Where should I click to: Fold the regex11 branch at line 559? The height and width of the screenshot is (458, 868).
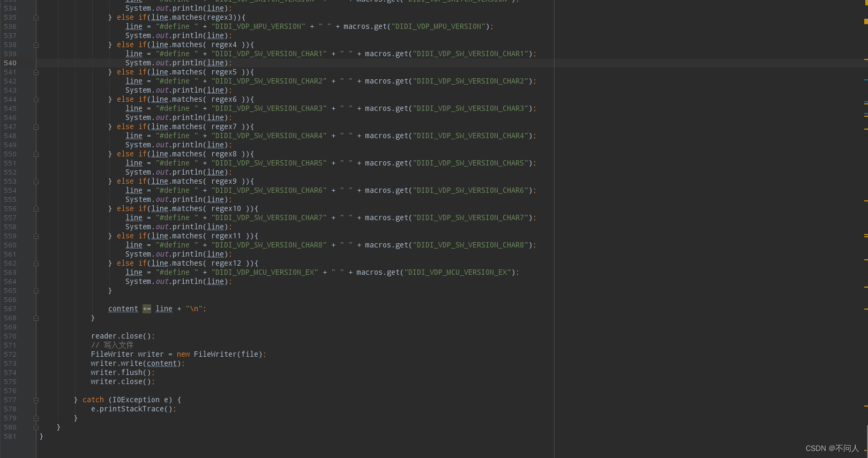[x=36, y=236]
